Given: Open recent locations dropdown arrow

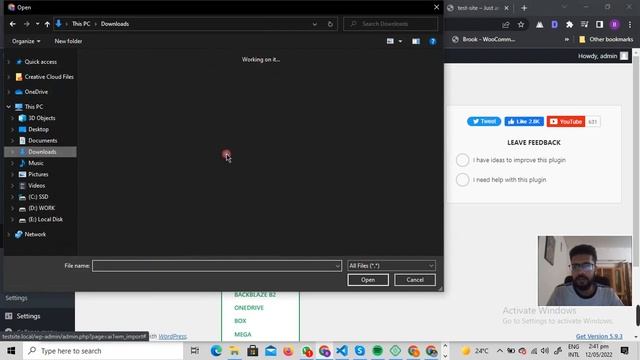Looking at the screenshot, I should [37, 24].
